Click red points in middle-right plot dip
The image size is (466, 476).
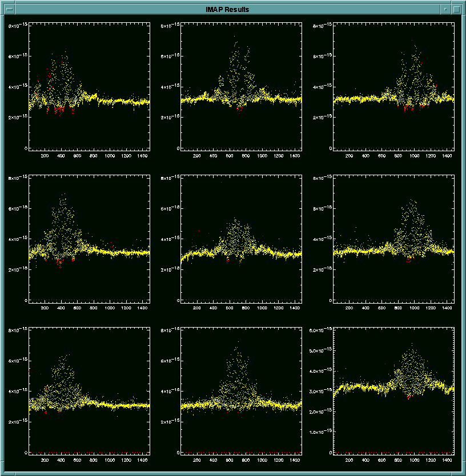409,260
